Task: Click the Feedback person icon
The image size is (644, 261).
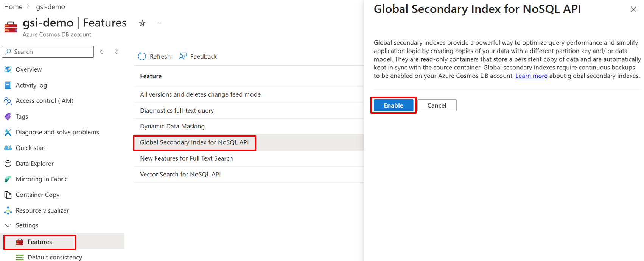Action: (183, 56)
